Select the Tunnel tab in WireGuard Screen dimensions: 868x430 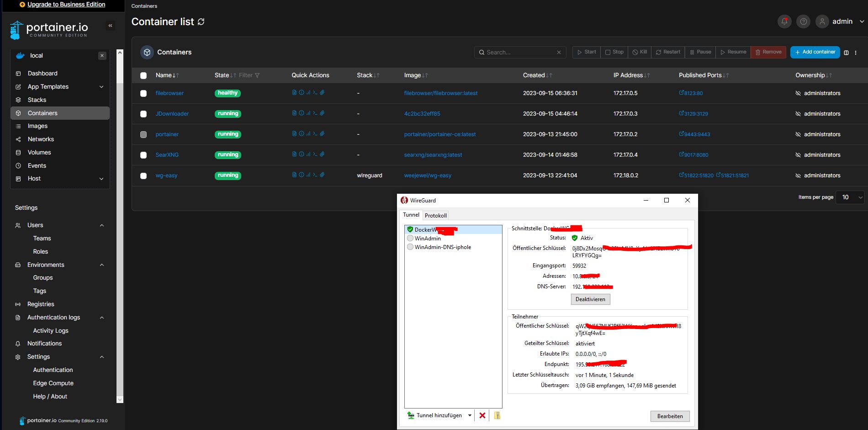[x=411, y=215]
